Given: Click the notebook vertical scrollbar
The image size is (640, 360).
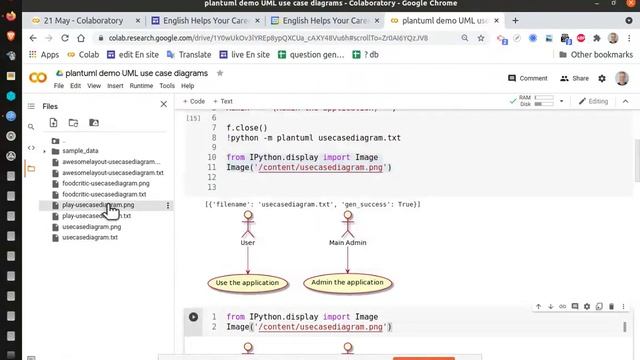Looking at the screenshot, I should [637, 161].
